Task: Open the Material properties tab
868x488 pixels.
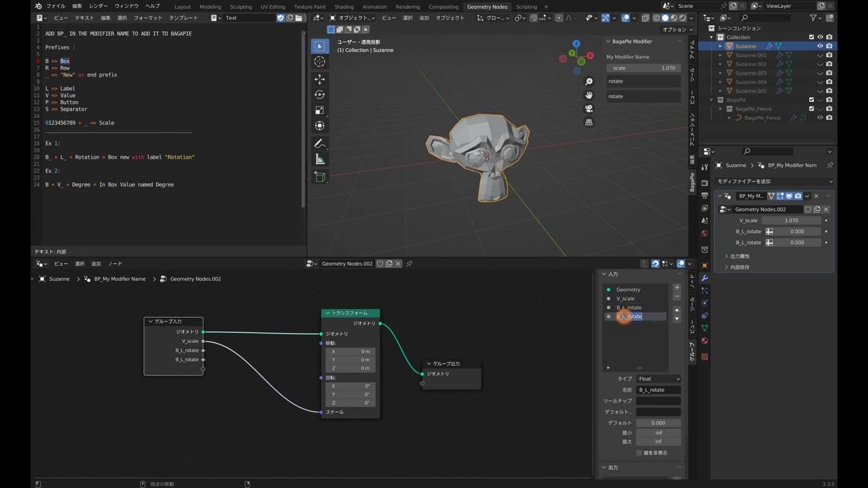Action: [705, 341]
